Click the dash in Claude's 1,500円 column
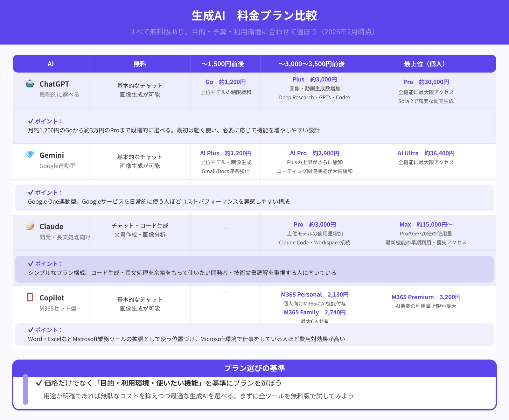This screenshot has height=420, width=509. pyautogui.click(x=226, y=228)
